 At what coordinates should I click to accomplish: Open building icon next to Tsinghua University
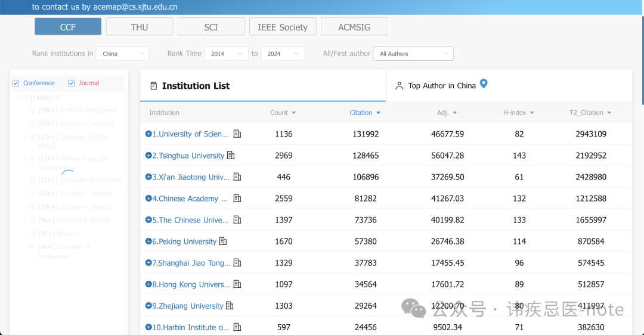[231, 155]
